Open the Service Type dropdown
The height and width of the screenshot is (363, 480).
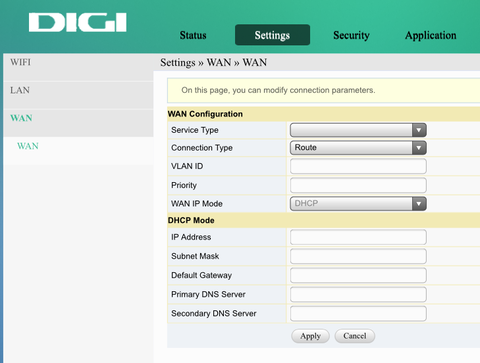coord(358,130)
